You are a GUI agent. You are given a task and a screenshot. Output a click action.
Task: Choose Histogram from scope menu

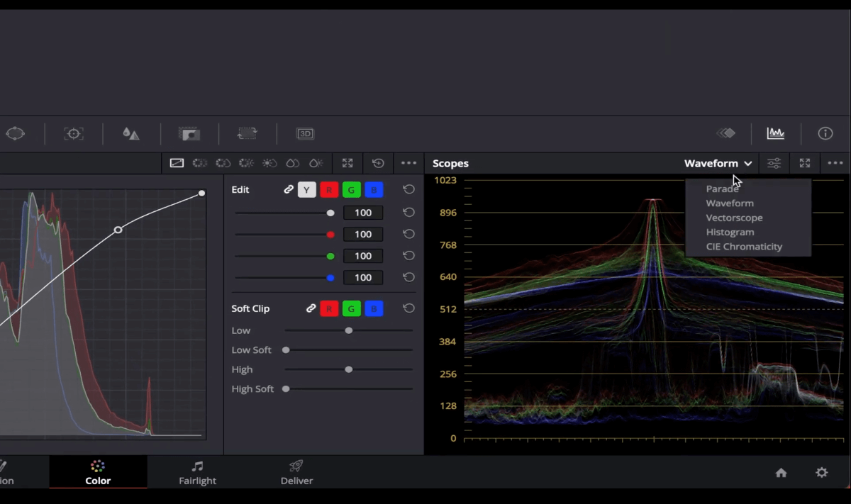coord(730,232)
